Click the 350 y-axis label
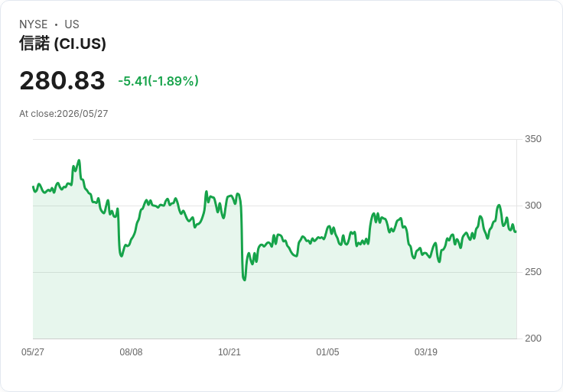563x392 pixels. click(533, 139)
